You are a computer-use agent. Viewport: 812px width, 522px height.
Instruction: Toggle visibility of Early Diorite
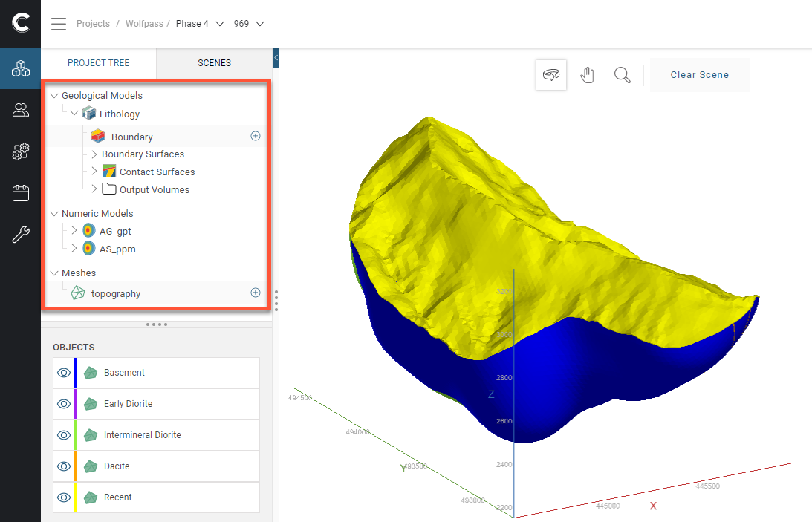(x=64, y=404)
